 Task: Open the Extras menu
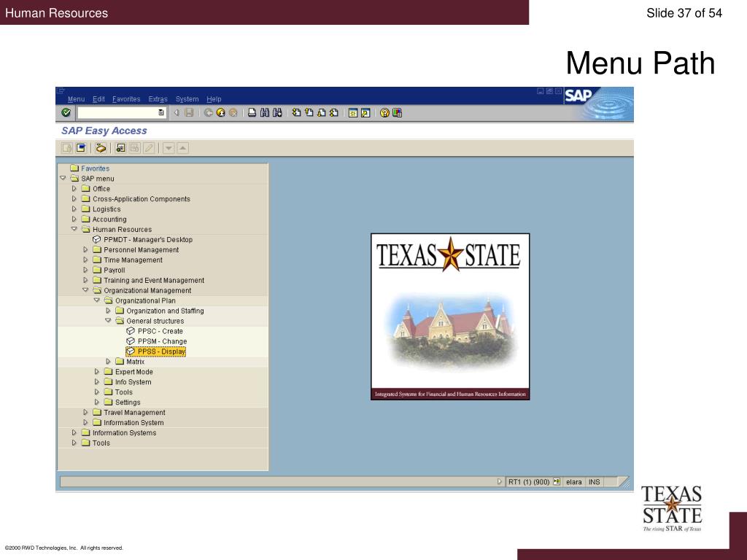(x=158, y=99)
